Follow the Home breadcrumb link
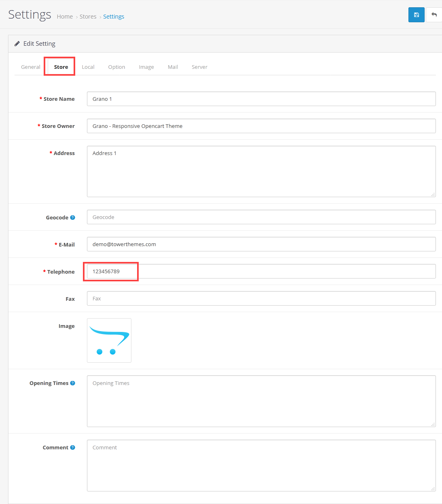 point(65,17)
